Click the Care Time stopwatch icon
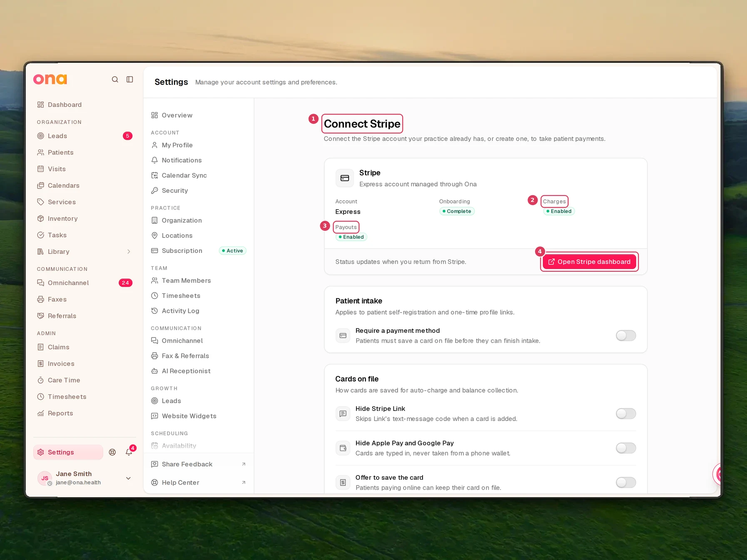Screen dimensions: 747x560 (x=40, y=380)
